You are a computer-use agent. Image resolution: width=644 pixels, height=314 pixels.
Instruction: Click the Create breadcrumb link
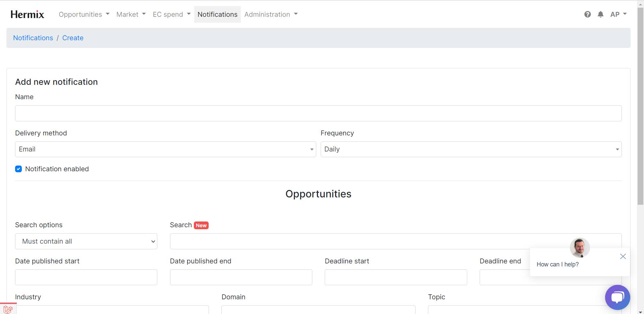(x=73, y=38)
